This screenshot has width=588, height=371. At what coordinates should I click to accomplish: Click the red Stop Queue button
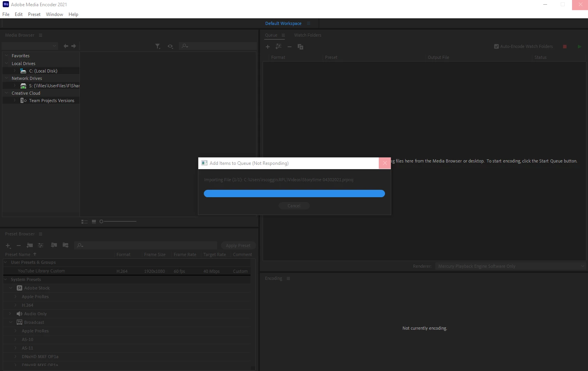pos(565,46)
